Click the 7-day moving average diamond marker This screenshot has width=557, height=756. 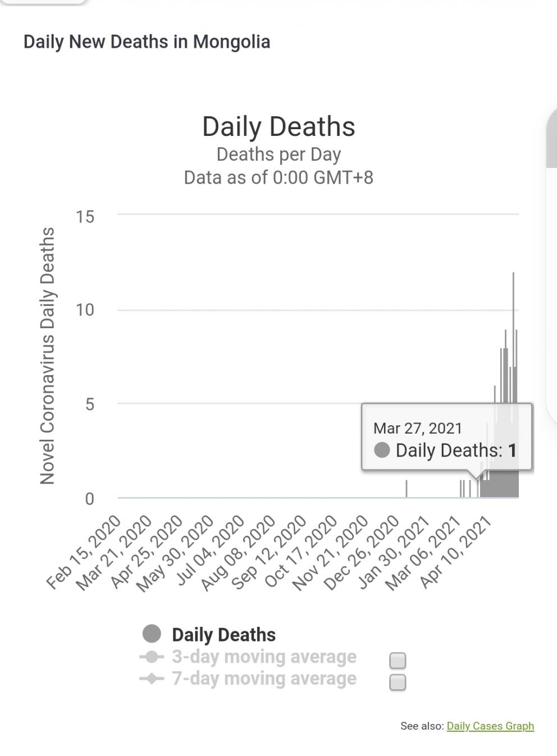152,678
